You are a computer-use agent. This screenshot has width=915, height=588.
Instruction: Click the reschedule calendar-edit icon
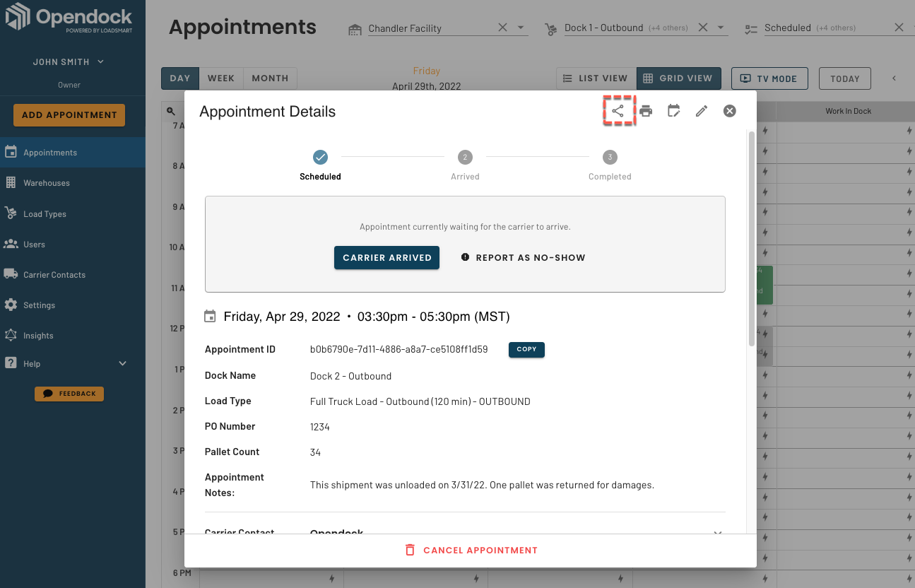coord(674,111)
